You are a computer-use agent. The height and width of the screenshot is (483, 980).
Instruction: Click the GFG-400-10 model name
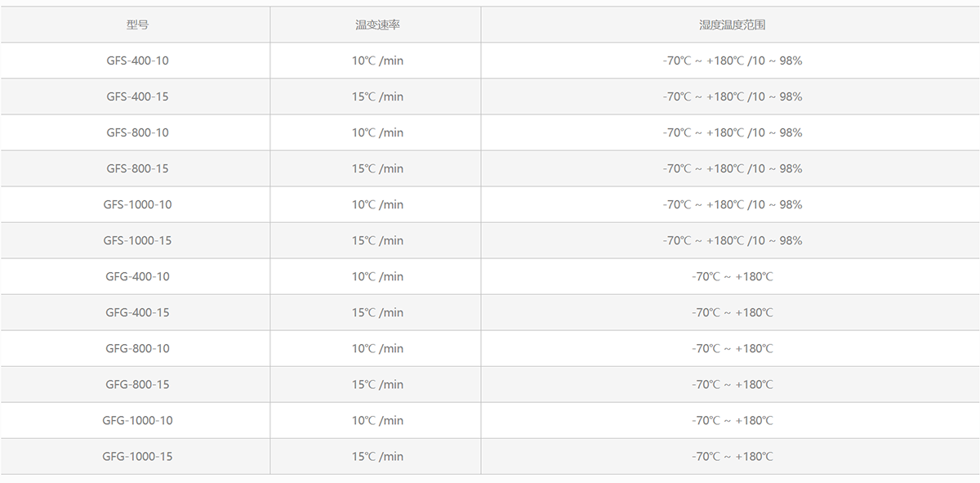[x=137, y=276]
